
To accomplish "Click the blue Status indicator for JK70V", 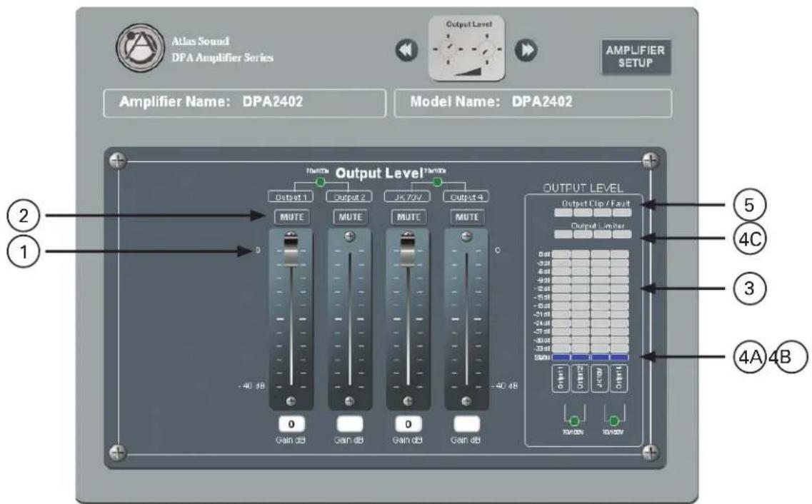I will (x=600, y=358).
